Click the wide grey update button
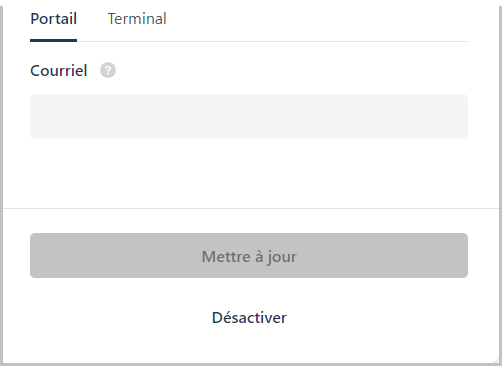This screenshot has height=366, width=502. (x=249, y=256)
